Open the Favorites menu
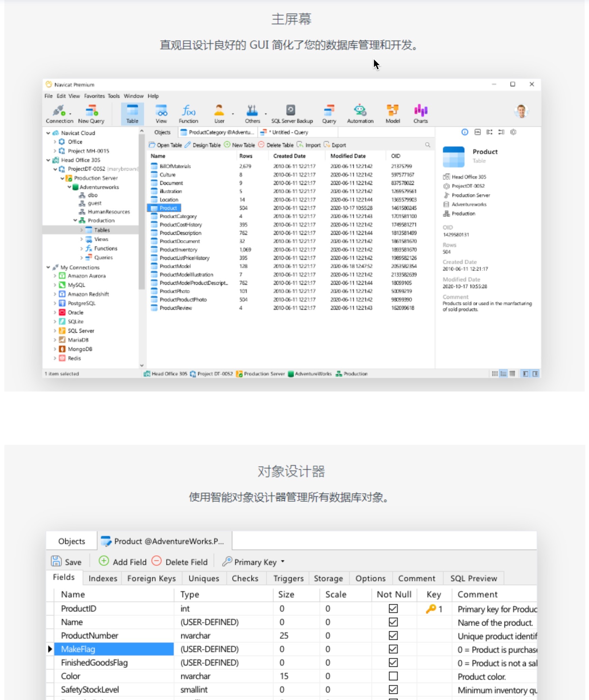 coord(94,96)
